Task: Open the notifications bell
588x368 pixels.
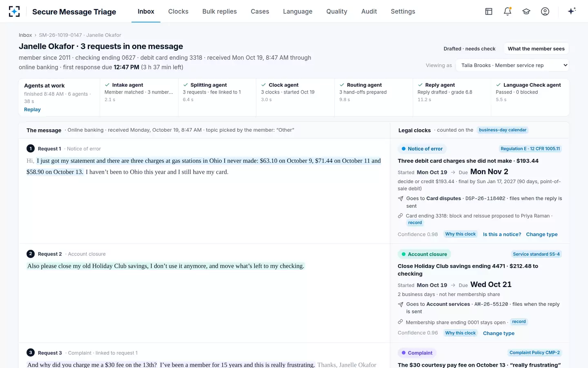Action: [x=508, y=11]
